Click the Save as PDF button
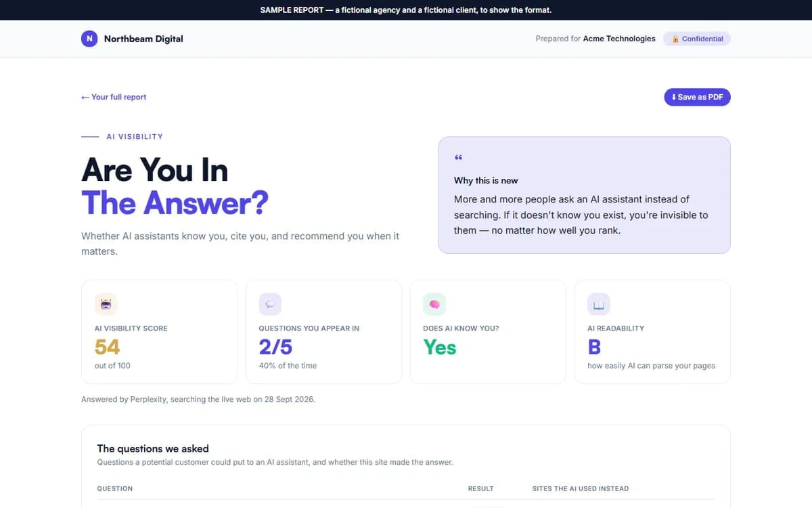 pyautogui.click(x=697, y=97)
